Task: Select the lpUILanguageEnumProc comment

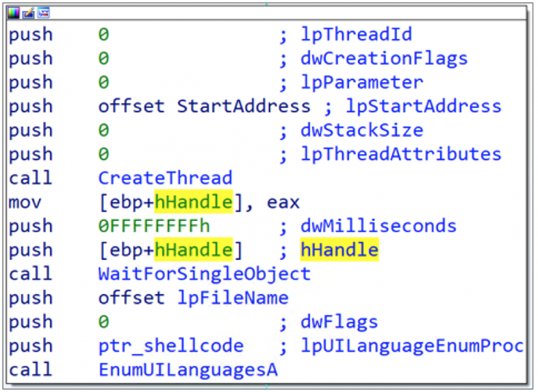Action: (412, 346)
